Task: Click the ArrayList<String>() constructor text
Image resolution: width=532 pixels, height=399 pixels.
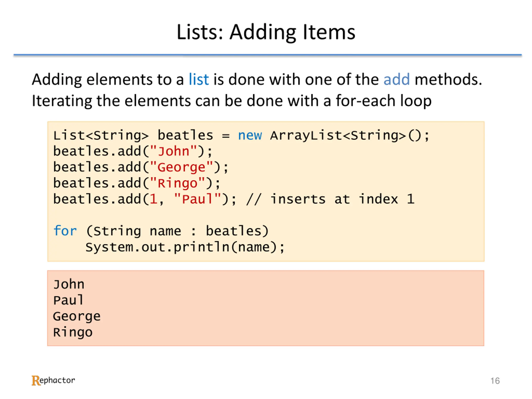Action: pyautogui.click(x=350, y=135)
